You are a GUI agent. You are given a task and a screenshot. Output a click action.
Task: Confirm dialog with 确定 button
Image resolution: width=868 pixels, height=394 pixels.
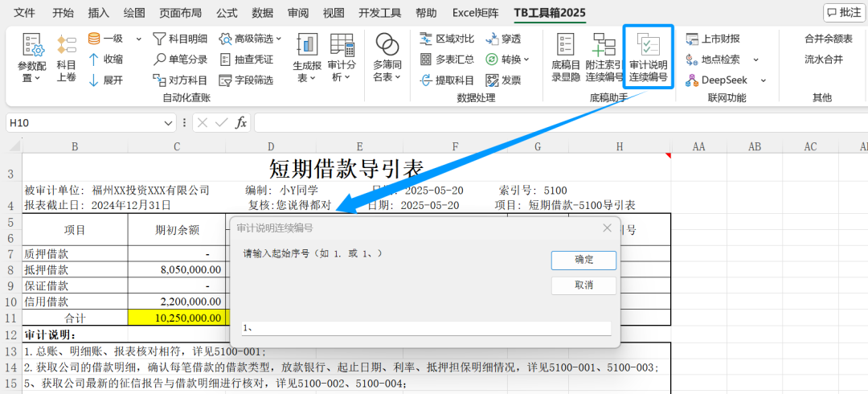584,260
